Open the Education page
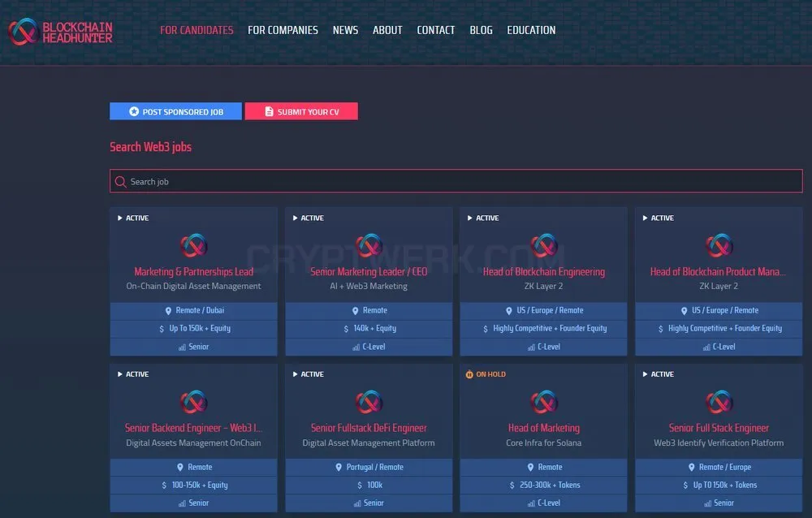The width and height of the screenshot is (812, 518). click(531, 31)
